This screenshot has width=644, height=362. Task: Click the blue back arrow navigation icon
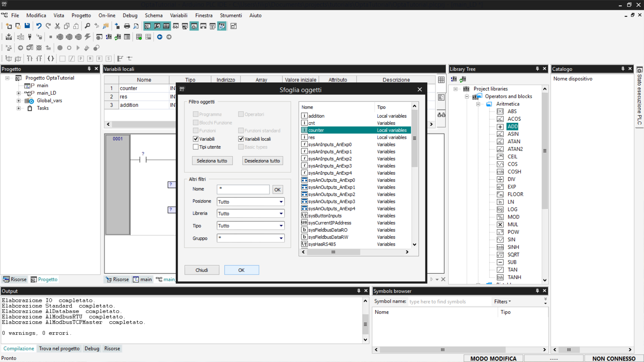(160, 37)
